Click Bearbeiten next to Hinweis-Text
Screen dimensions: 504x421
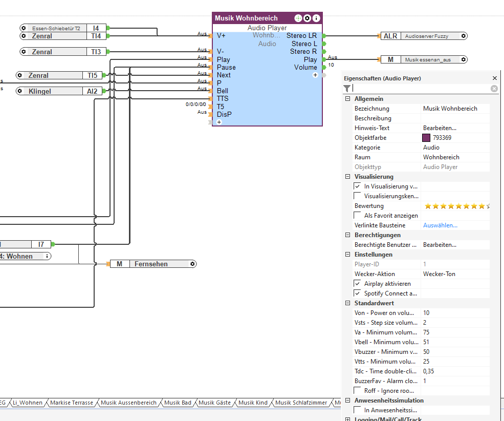click(x=440, y=128)
